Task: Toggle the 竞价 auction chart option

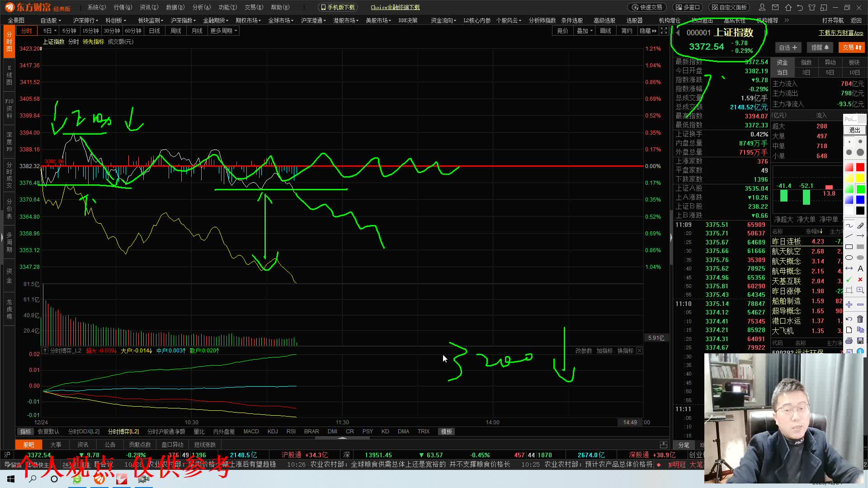Action: [x=562, y=31]
